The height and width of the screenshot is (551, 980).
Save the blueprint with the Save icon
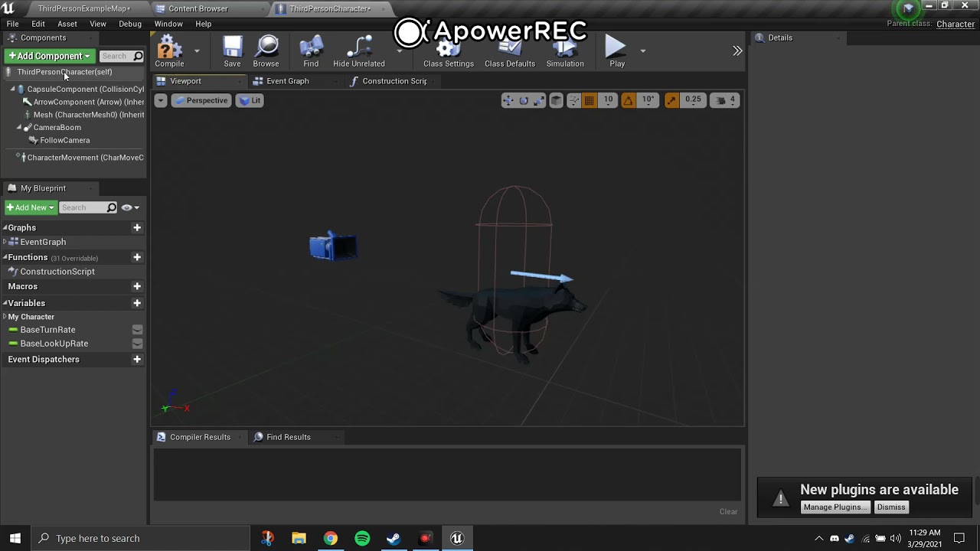point(232,52)
